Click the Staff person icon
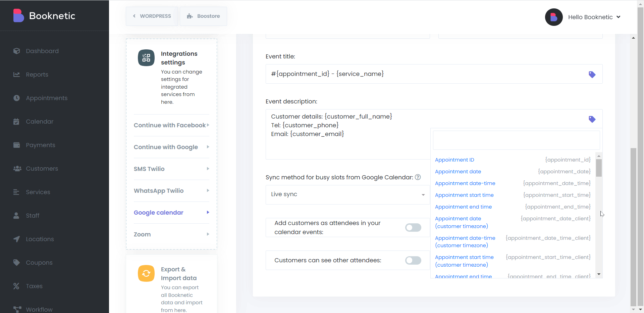The width and height of the screenshot is (644, 313). tap(16, 216)
